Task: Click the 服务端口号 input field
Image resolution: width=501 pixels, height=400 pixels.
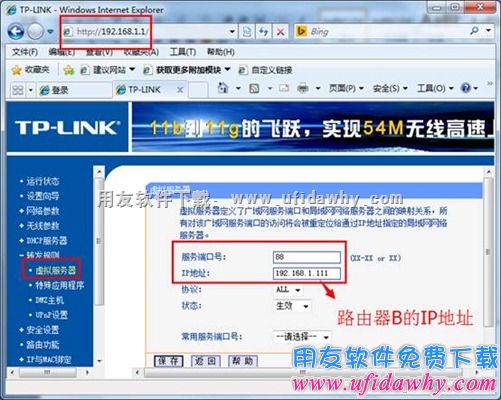Action: [x=307, y=257]
